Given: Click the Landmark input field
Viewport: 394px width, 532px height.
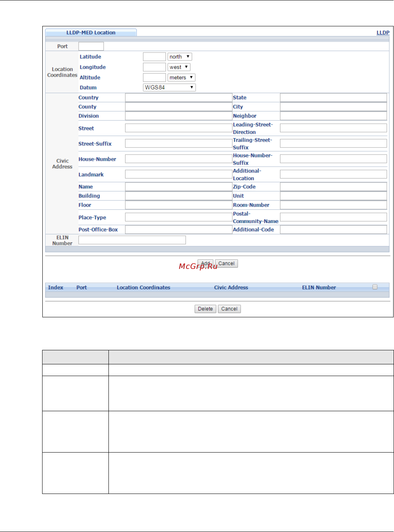Looking at the screenshot, I should pos(179,174).
